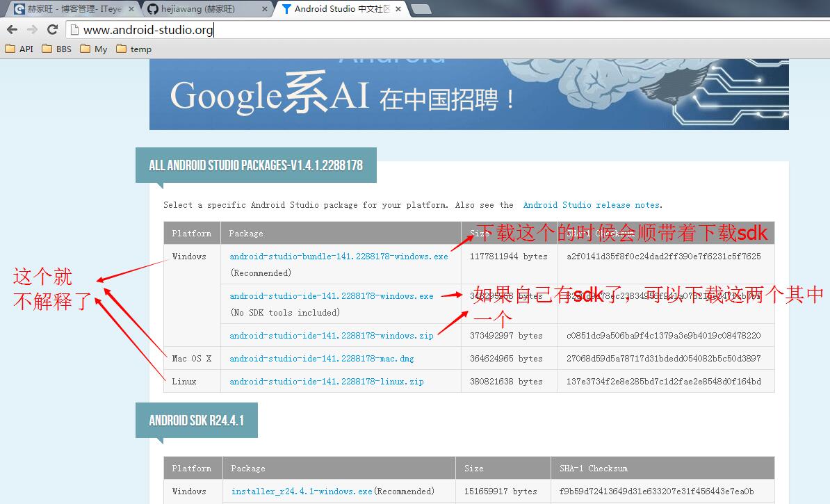Open a new browser tab
This screenshot has width=830, height=504.
click(x=421, y=10)
